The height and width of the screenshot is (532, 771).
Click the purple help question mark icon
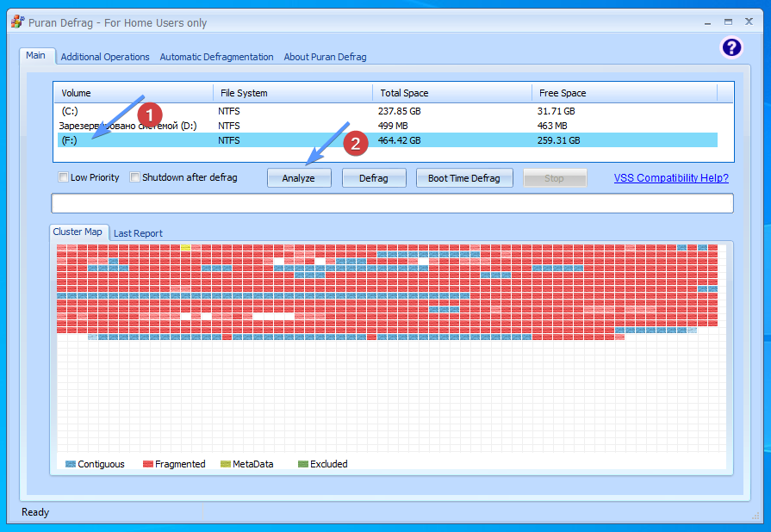click(731, 47)
